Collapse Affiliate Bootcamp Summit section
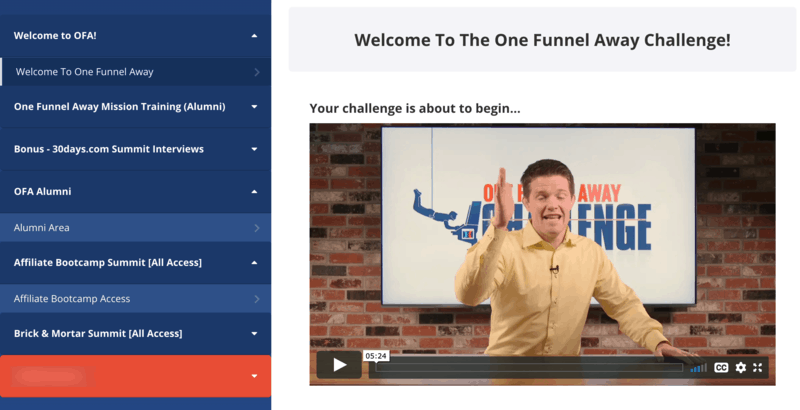This screenshot has width=800, height=410. (135, 263)
